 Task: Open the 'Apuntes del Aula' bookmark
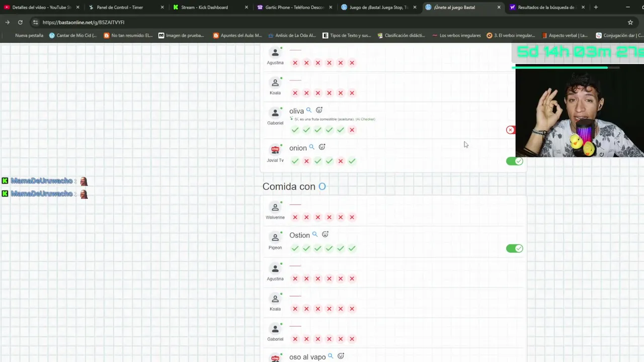pos(238,35)
